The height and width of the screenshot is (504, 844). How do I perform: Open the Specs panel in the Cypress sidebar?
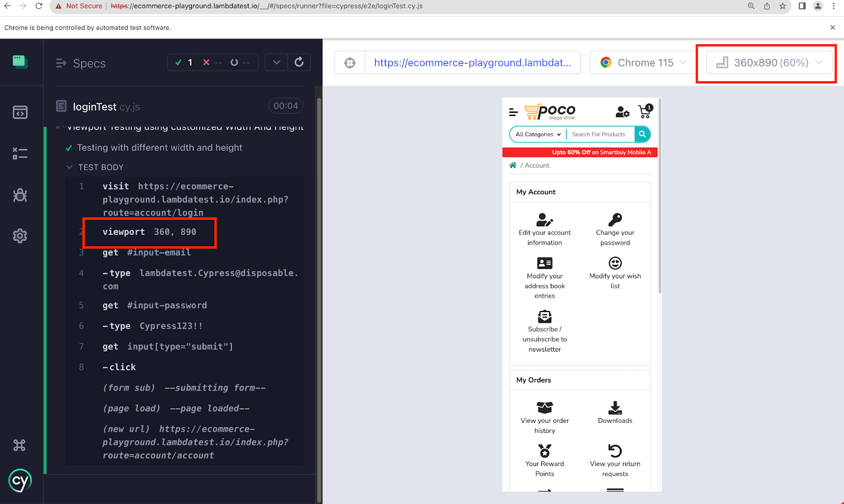(x=20, y=112)
